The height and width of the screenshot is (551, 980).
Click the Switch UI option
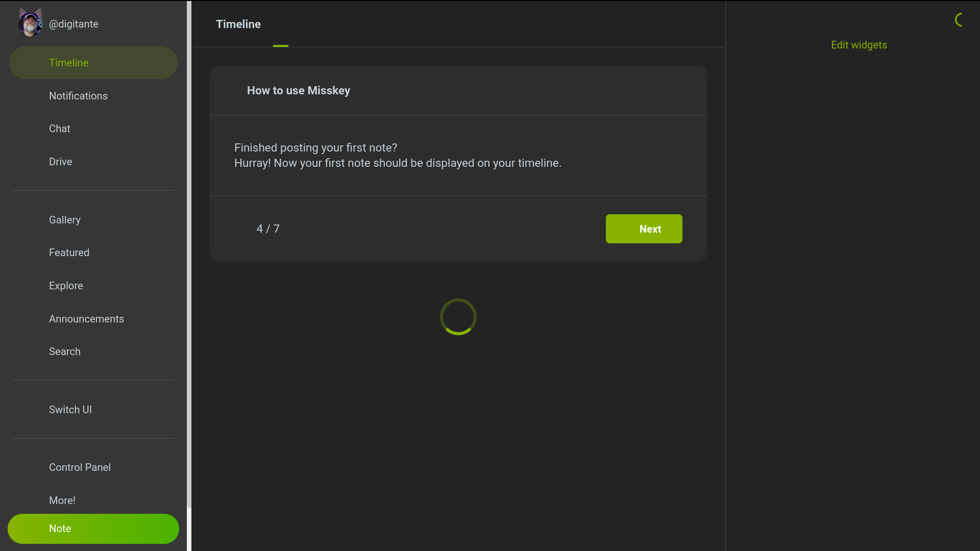(70, 410)
